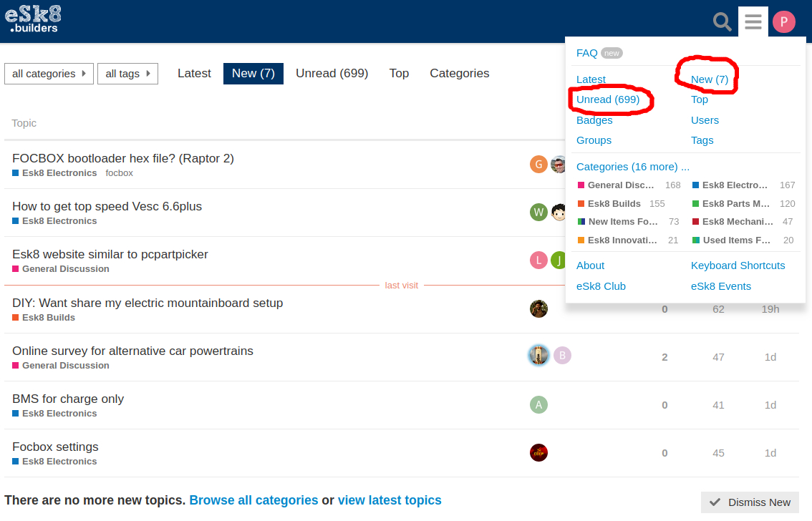
Task: Open the search magnifier icon
Action: (722, 21)
